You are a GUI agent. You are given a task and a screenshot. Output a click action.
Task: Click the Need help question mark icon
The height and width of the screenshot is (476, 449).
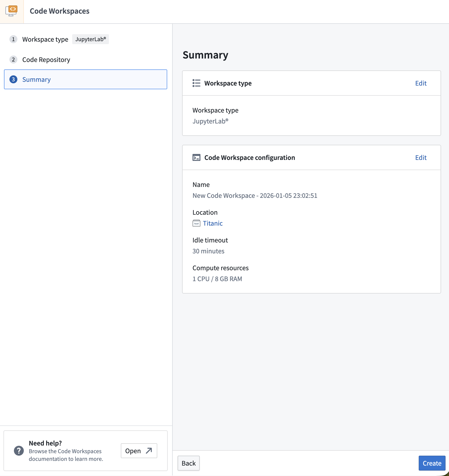[19, 451]
